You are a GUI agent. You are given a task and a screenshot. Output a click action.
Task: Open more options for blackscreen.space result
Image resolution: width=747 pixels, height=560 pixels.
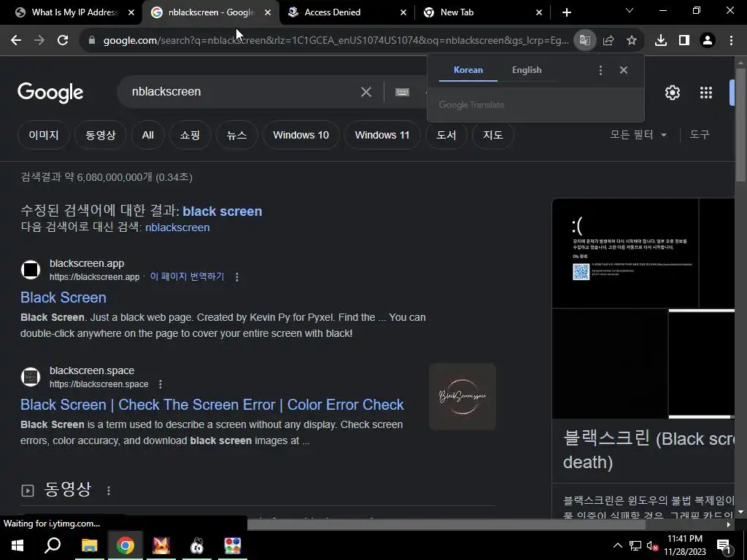click(160, 384)
